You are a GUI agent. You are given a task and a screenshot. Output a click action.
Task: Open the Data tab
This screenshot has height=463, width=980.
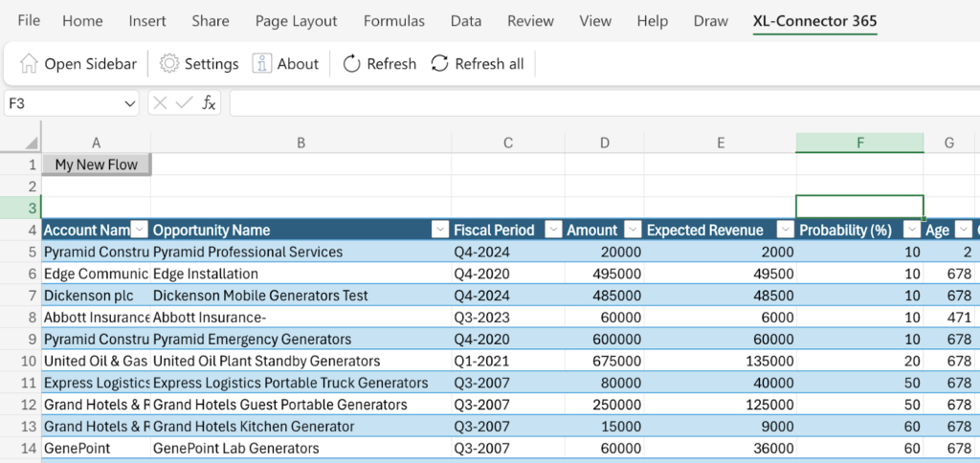[x=466, y=21]
